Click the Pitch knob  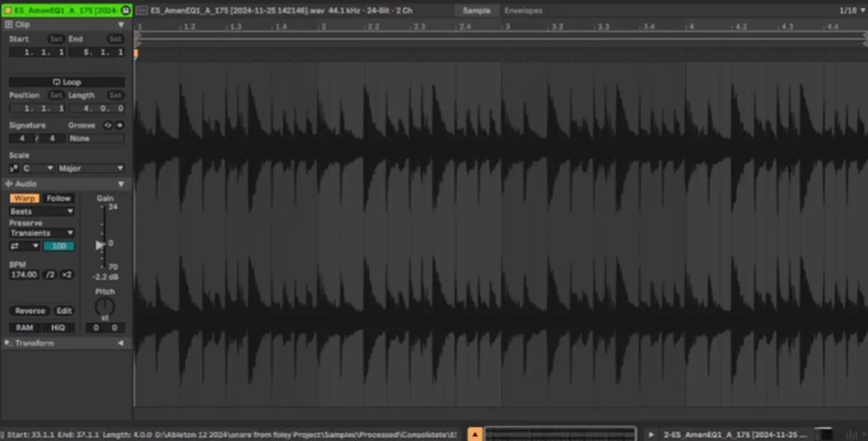tap(104, 307)
